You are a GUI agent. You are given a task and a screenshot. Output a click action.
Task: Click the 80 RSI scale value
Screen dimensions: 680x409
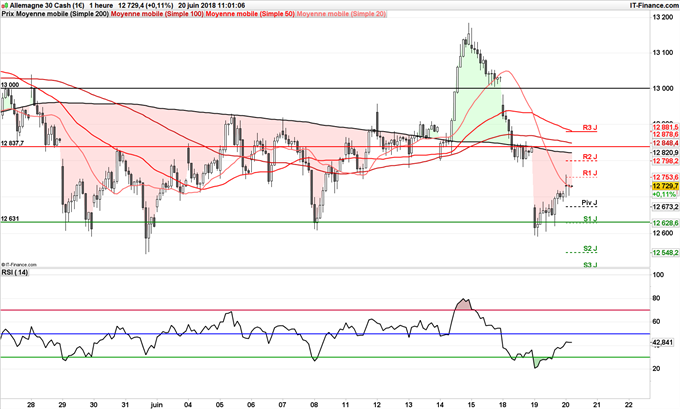point(657,298)
